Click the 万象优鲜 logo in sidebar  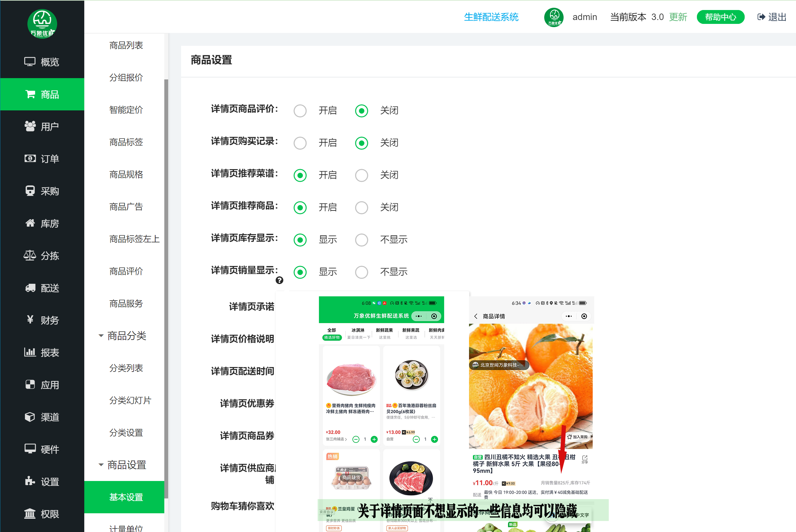42,24
